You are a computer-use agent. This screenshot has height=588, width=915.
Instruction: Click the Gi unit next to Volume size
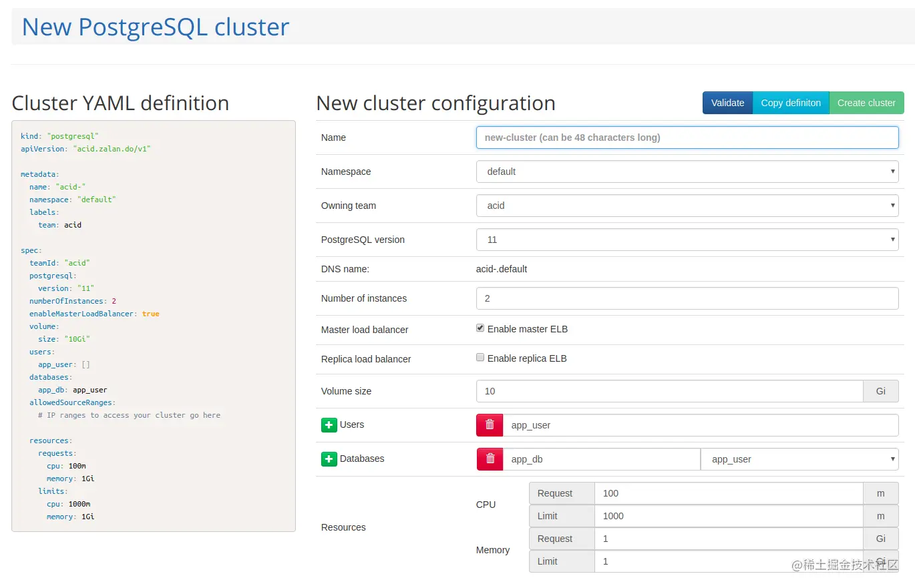coord(880,391)
